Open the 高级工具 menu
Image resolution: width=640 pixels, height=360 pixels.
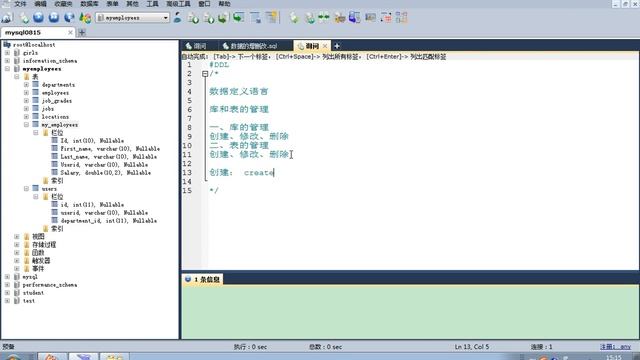(178, 4)
